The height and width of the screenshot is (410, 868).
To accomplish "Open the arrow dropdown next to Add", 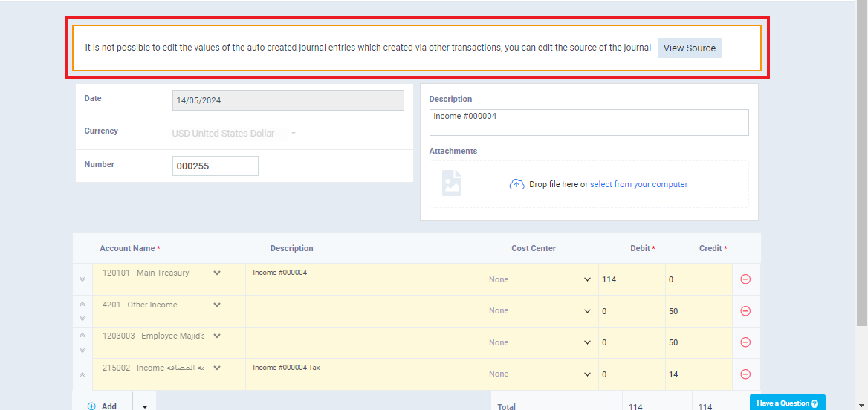I will tap(144, 406).
